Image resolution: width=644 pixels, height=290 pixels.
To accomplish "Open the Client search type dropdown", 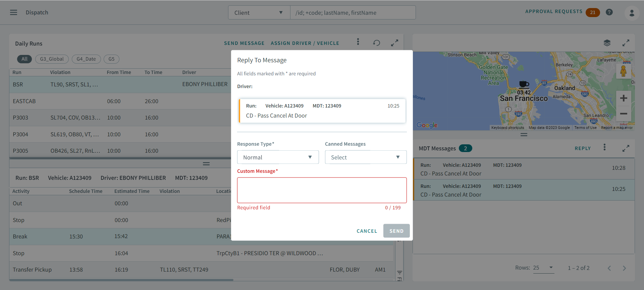I will click(x=259, y=13).
